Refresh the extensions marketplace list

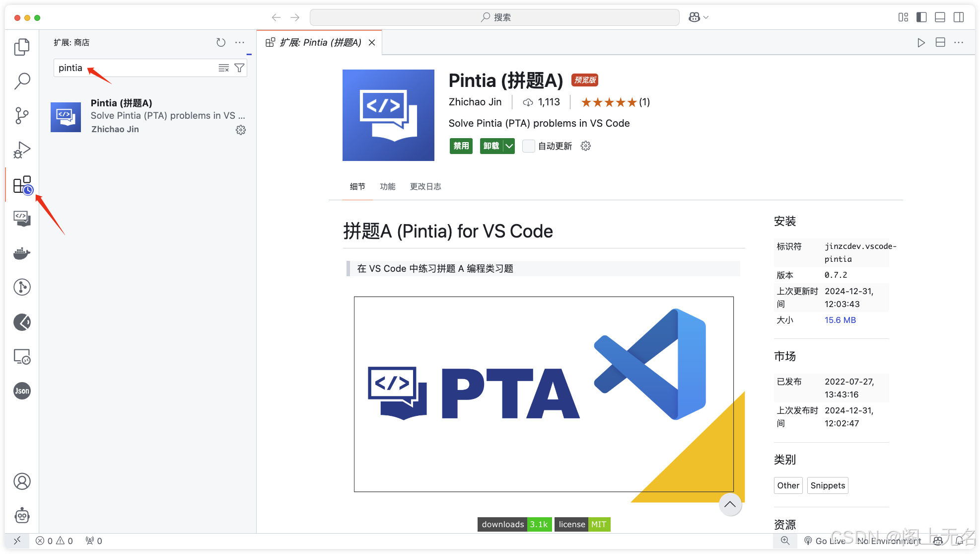[221, 43]
